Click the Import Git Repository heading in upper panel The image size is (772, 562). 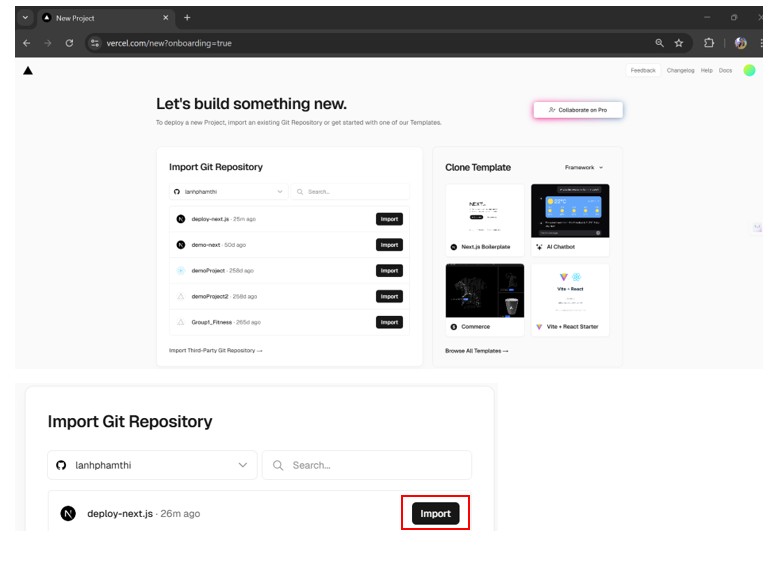(216, 167)
